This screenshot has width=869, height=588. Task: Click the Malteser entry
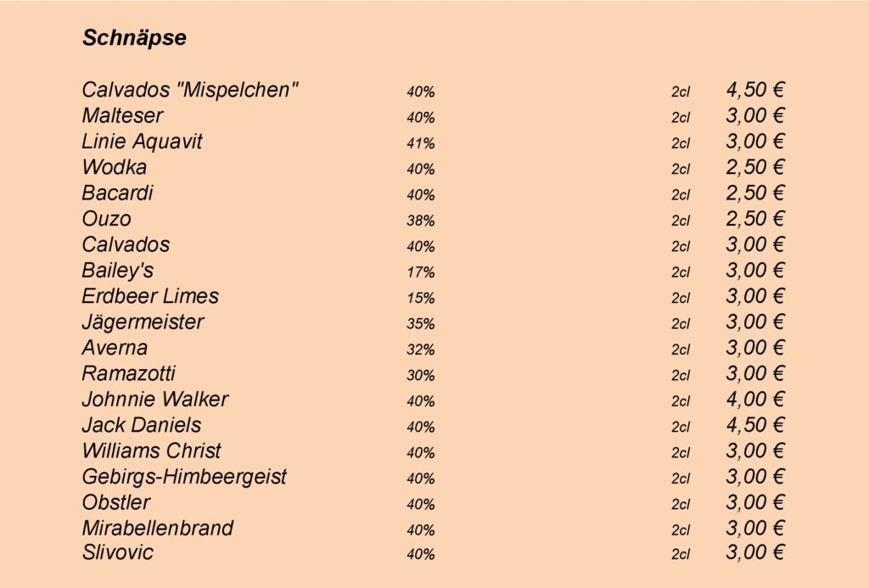tap(122, 116)
